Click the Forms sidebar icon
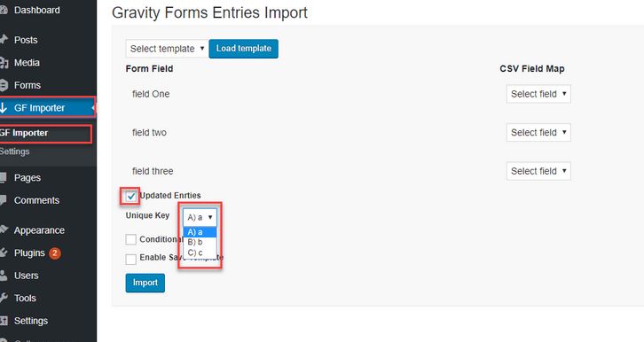Screen dimensions: 644x342 click(4, 85)
